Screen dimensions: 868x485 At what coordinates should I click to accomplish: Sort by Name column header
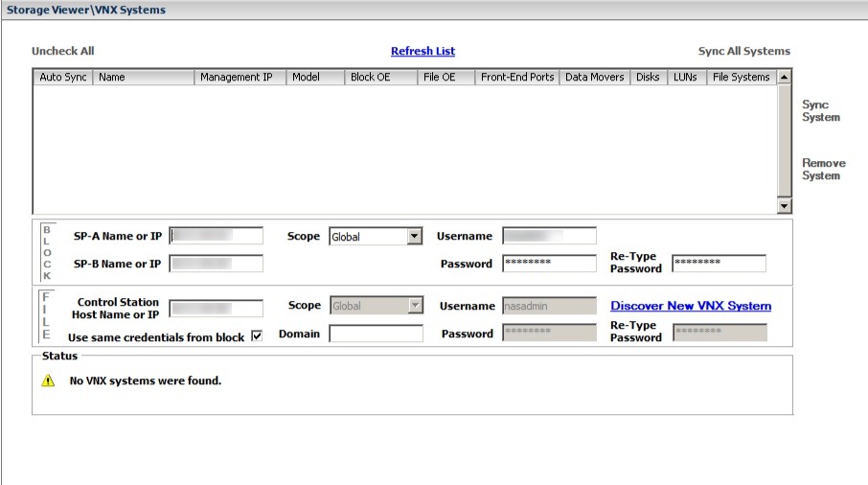pos(143,78)
